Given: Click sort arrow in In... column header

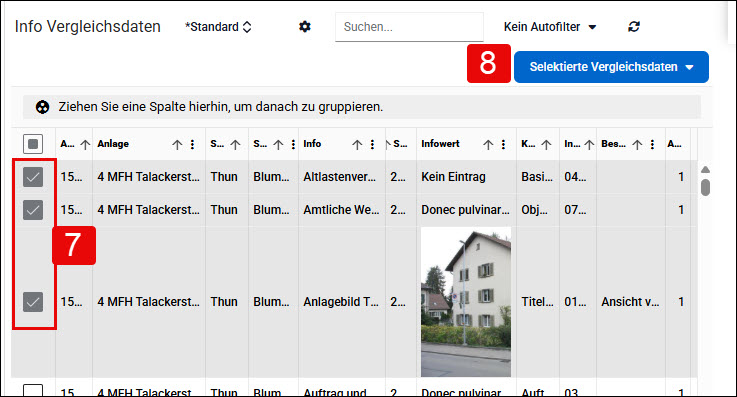Looking at the screenshot, I should 589,144.
